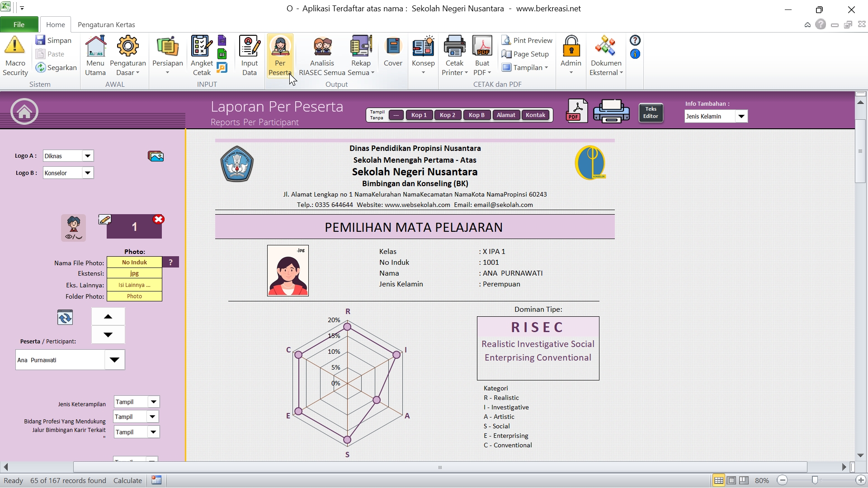Click the refresh photo icon
Image resolution: width=868 pixels, height=488 pixels.
point(65,318)
